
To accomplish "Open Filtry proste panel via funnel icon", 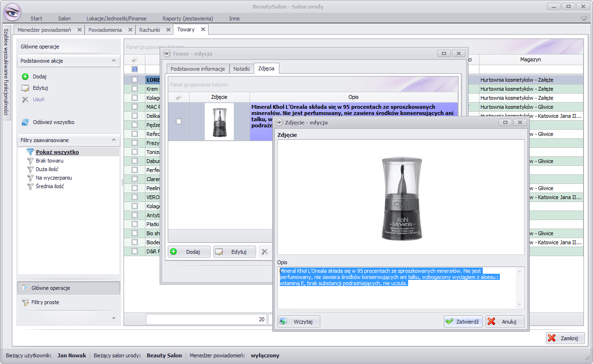I will pyautogui.click(x=26, y=302).
